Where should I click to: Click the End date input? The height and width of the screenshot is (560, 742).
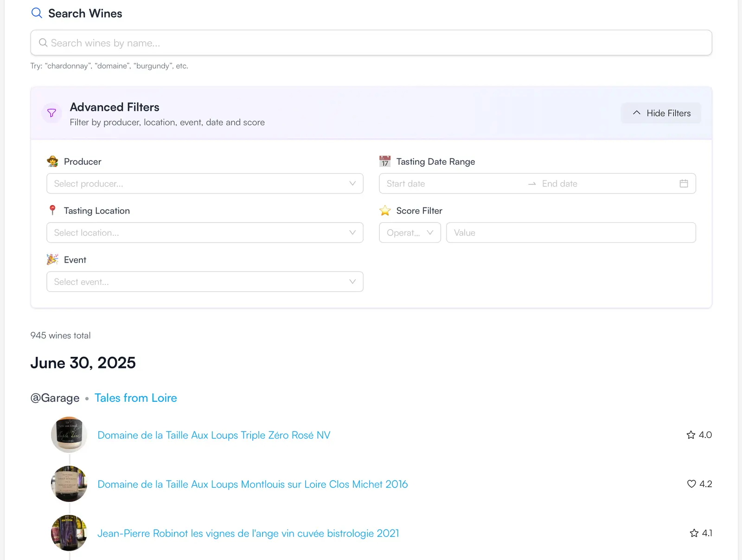pyautogui.click(x=603, y=184)
